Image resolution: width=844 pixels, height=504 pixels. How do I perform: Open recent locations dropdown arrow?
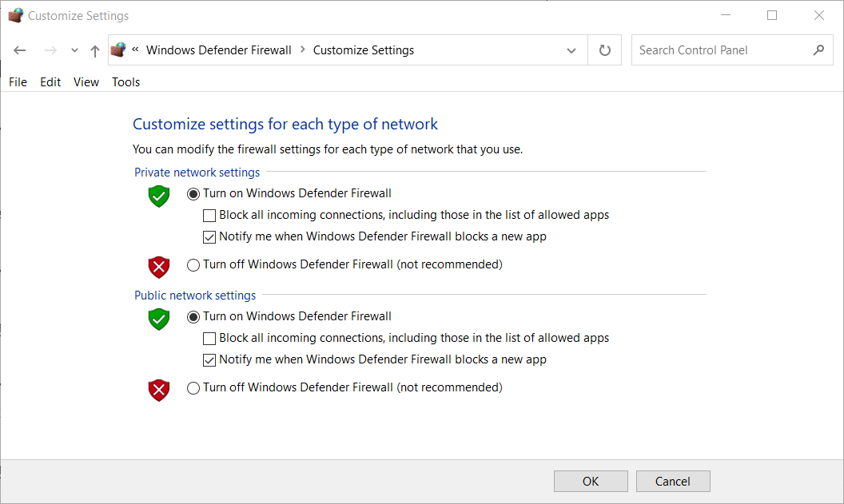[75, 50]
